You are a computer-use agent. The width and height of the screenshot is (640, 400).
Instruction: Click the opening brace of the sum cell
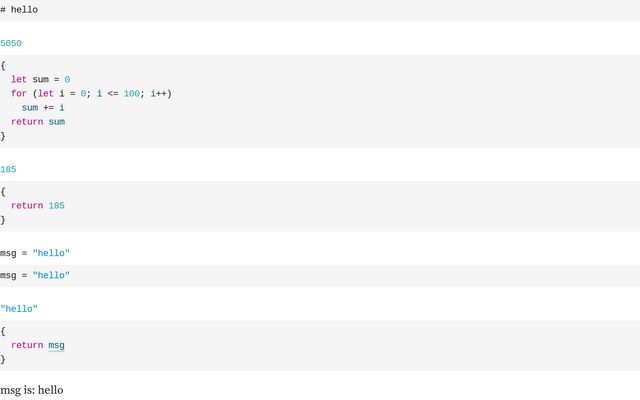pyautogui.click(x=3, y=65)
